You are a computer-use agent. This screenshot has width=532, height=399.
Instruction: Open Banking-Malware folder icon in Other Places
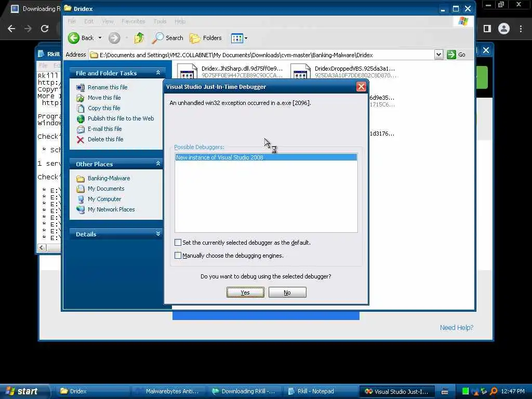81,179
